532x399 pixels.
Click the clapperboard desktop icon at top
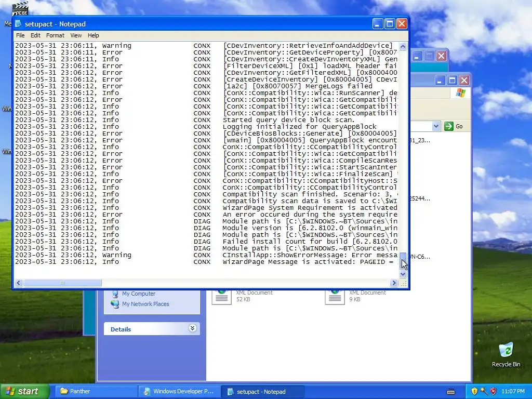click(x=20, y=8)
